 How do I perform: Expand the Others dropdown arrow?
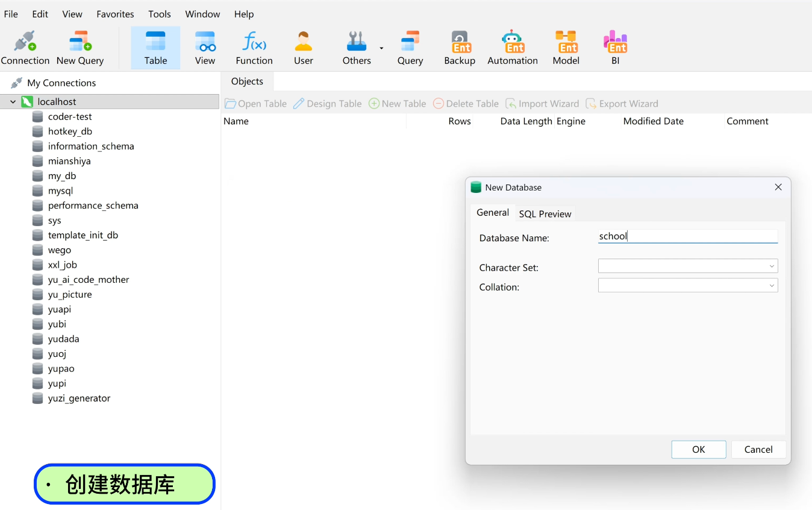(381, 48)
